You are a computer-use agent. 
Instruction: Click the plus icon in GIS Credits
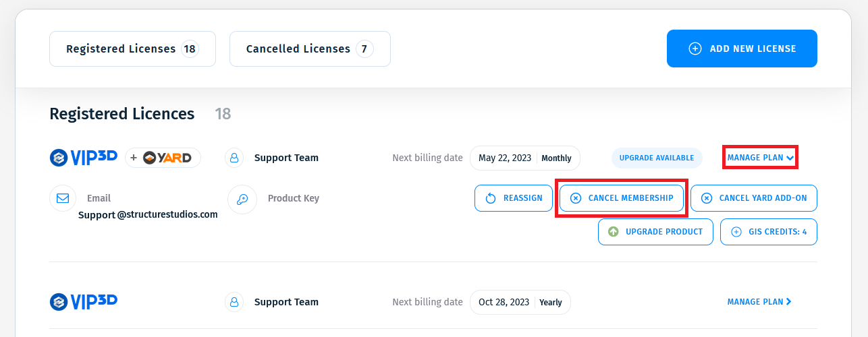click(x=736, y=232)
